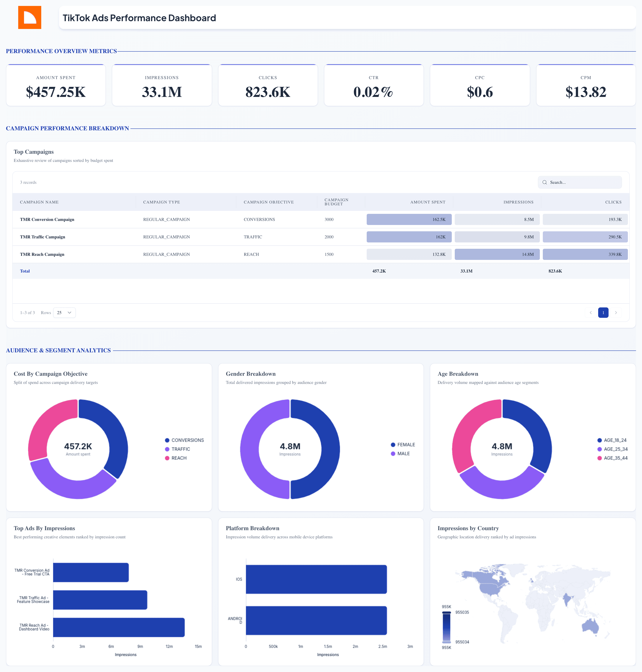
Task: Click the 290.5K clicks cell
Action: pyautogui.click(x=585, y=237)
